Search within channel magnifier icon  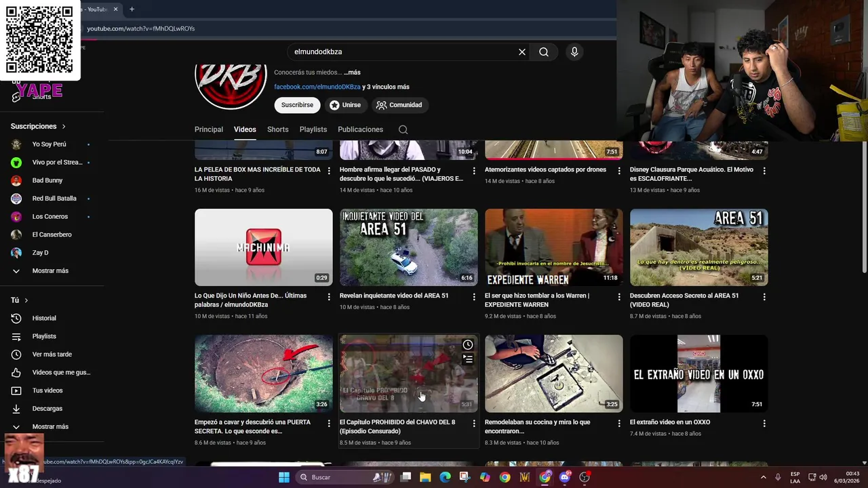click(403, 129)
